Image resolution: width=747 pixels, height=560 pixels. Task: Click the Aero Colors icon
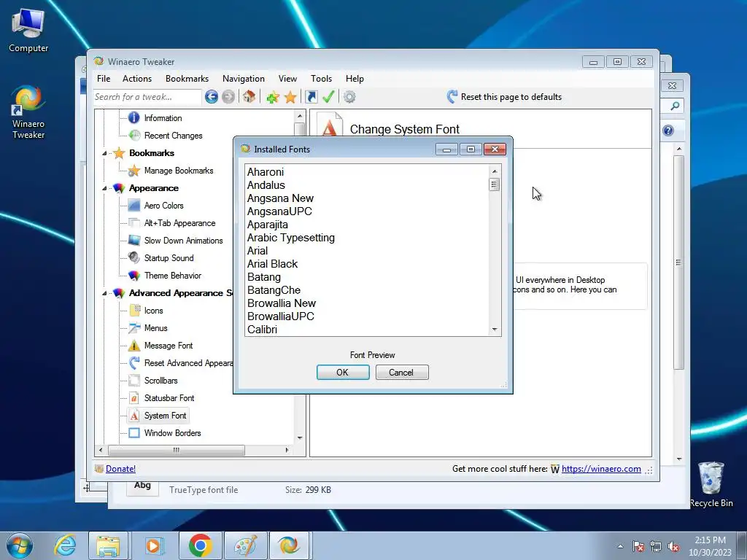tap(134, 205)
